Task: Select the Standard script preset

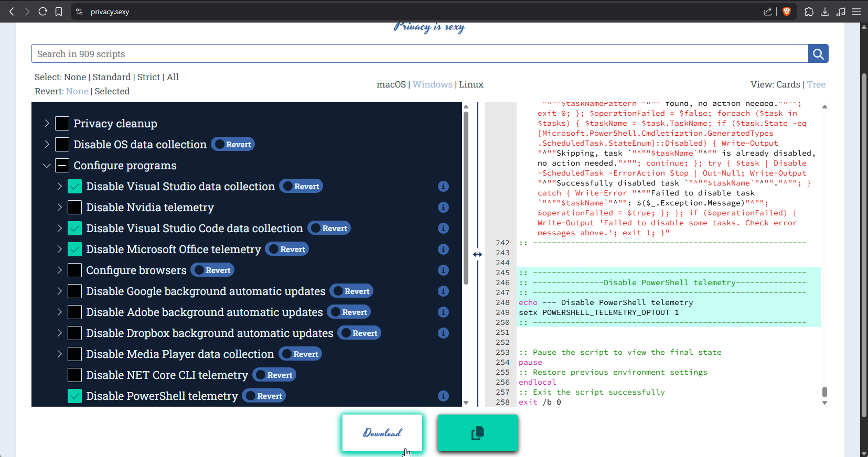Action: (112, 77)
